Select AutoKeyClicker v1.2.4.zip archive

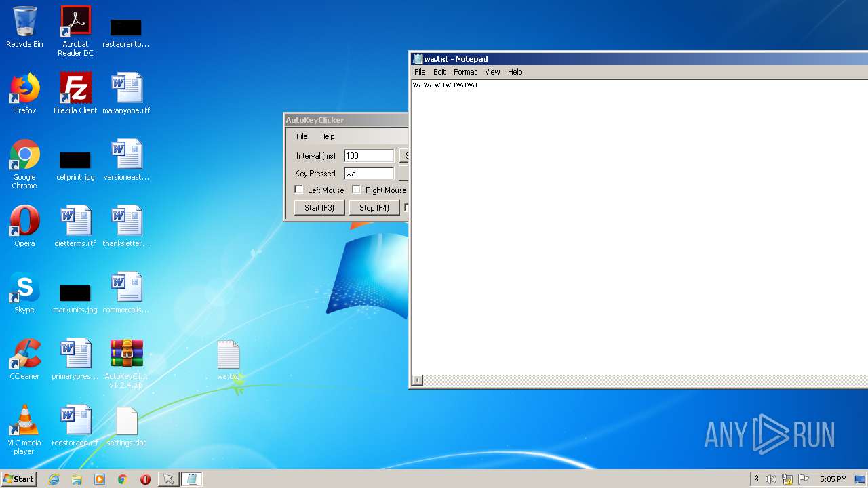pos(127,364)
